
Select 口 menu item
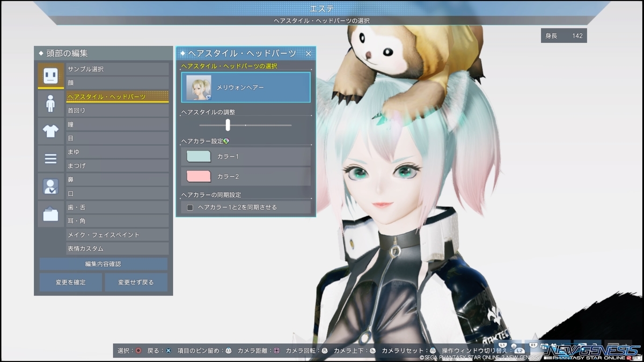click(118, 194)
